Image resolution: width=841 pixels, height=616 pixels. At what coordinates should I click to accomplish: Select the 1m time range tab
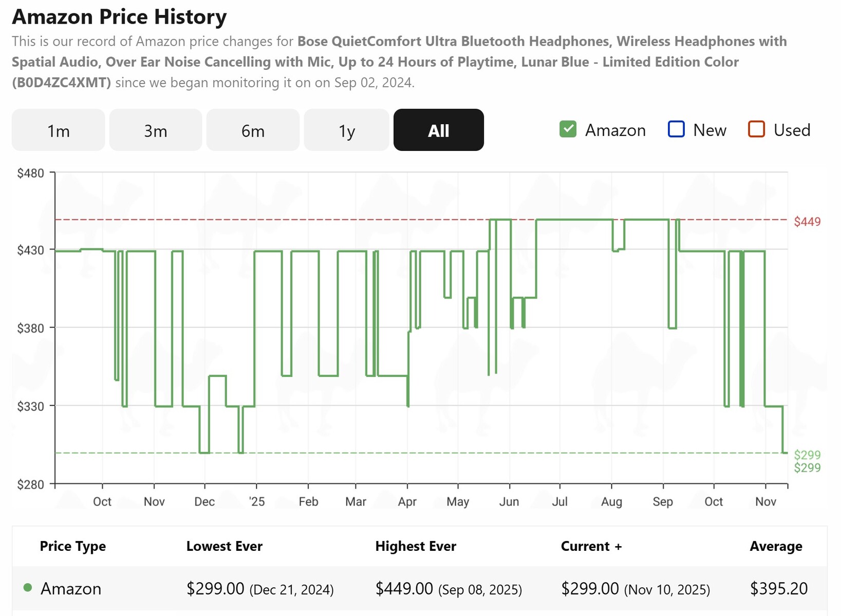pos(58,130)
